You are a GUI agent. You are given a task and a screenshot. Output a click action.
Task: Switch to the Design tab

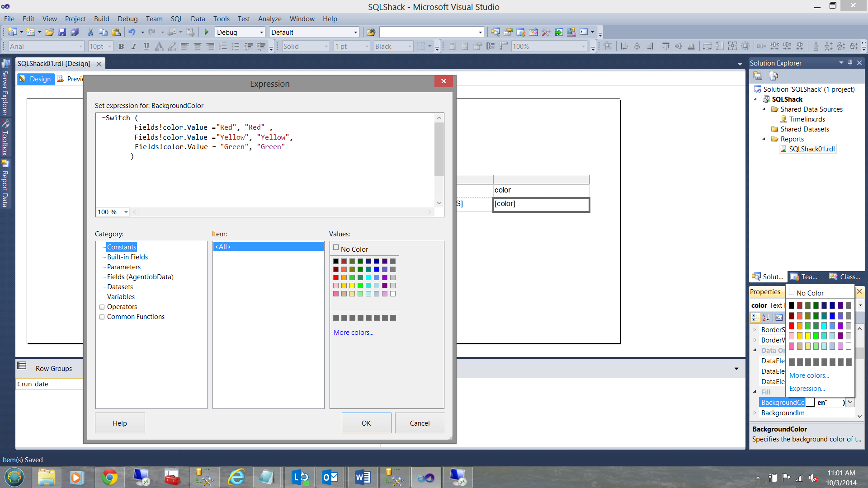36,79
